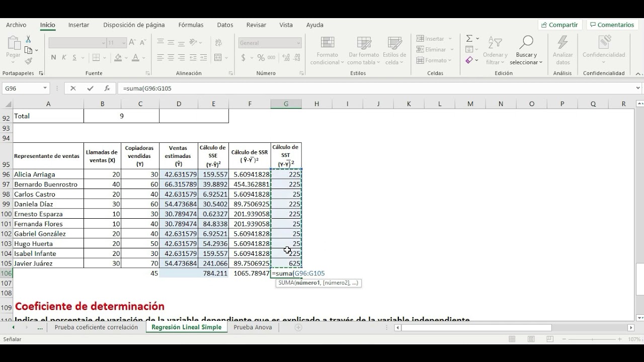Toggle Merge and Center cells

tap(218, 58)
